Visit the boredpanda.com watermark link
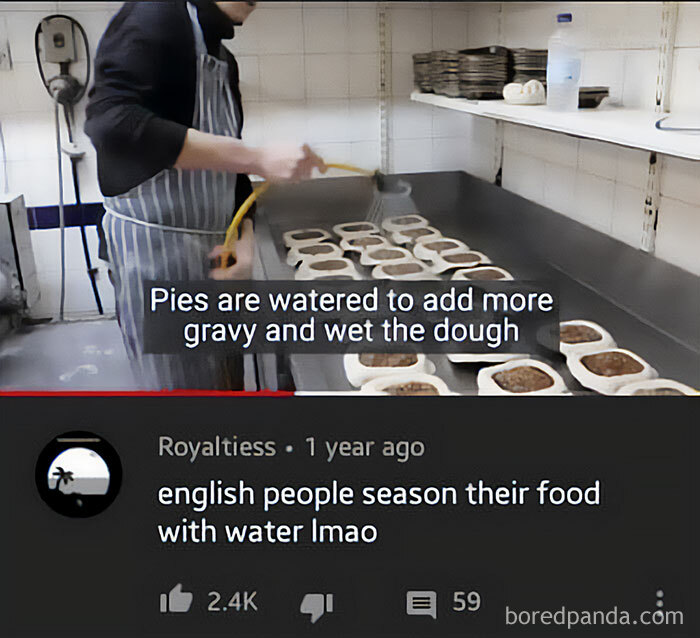This screenshot has height=638, width=700. point(594,616)
